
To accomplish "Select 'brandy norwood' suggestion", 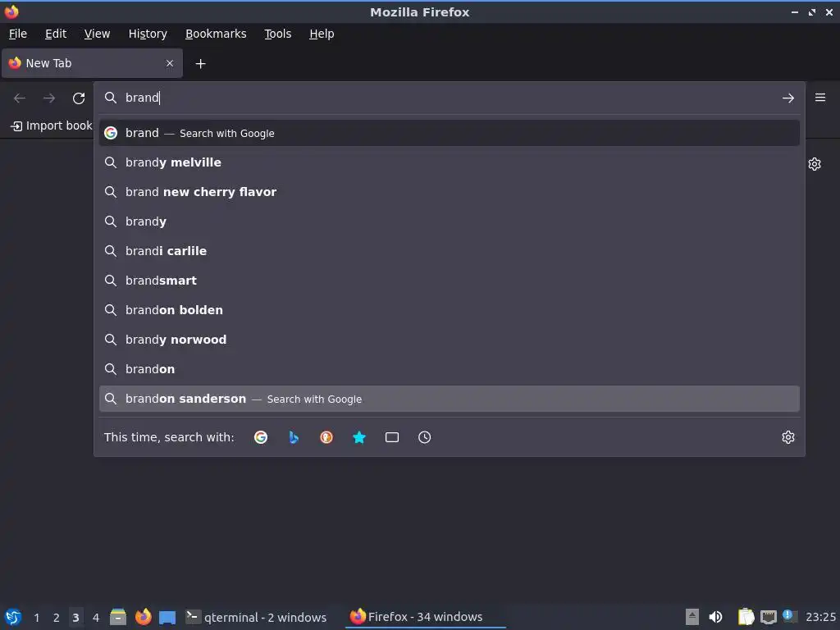I will pos(449,339).
